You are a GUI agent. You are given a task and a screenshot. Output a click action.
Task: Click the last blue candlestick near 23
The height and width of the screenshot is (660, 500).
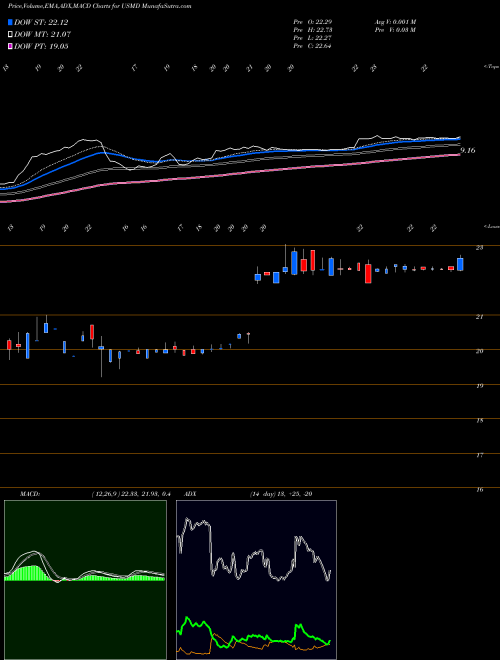tap(460, 264)
